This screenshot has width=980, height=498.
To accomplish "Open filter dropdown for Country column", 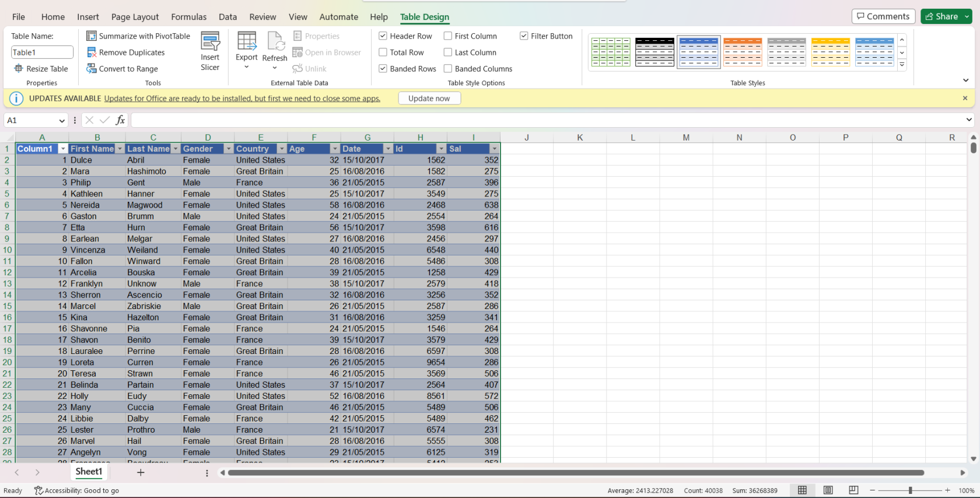I will click(x=282, y=149).
